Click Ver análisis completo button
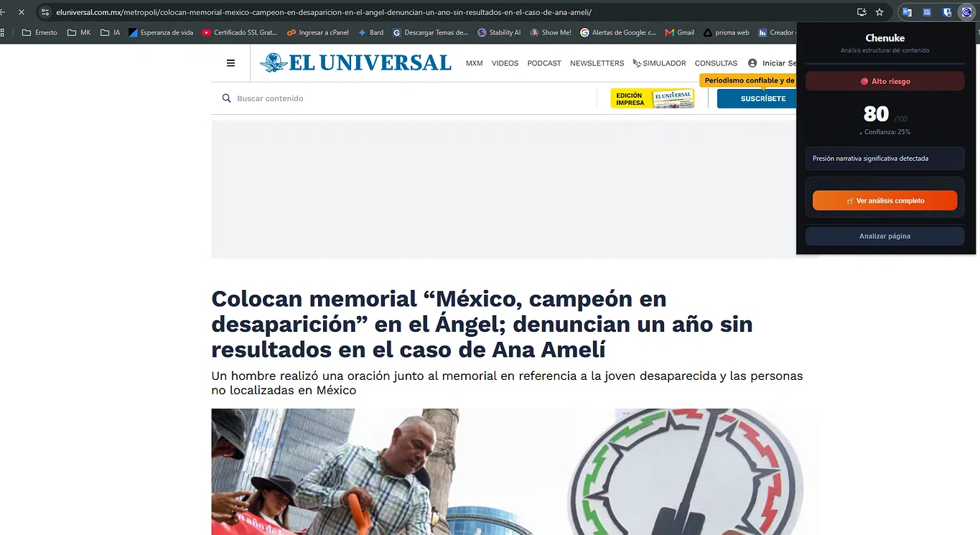This screenshot has width=980, height=535. coord(885,201)
